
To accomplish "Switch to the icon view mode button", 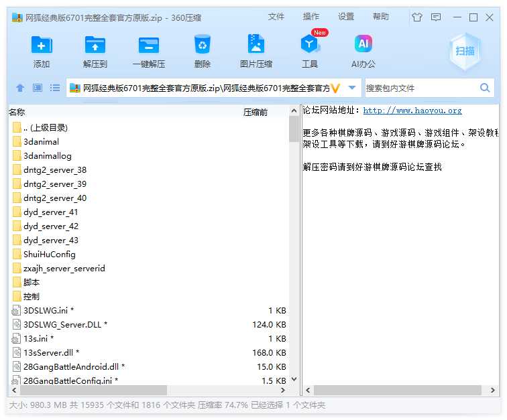I will tap(38, 88).
